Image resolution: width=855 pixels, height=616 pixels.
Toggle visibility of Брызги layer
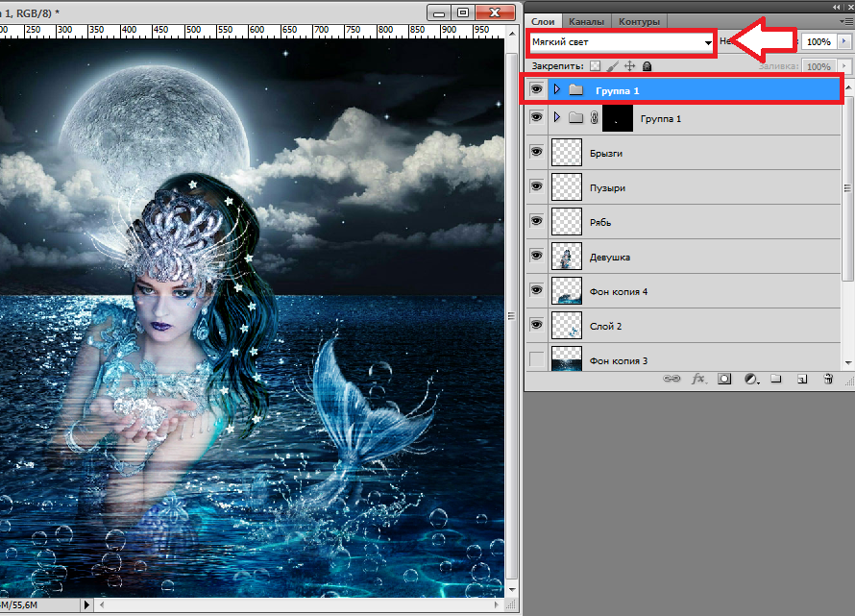[536, 153]
